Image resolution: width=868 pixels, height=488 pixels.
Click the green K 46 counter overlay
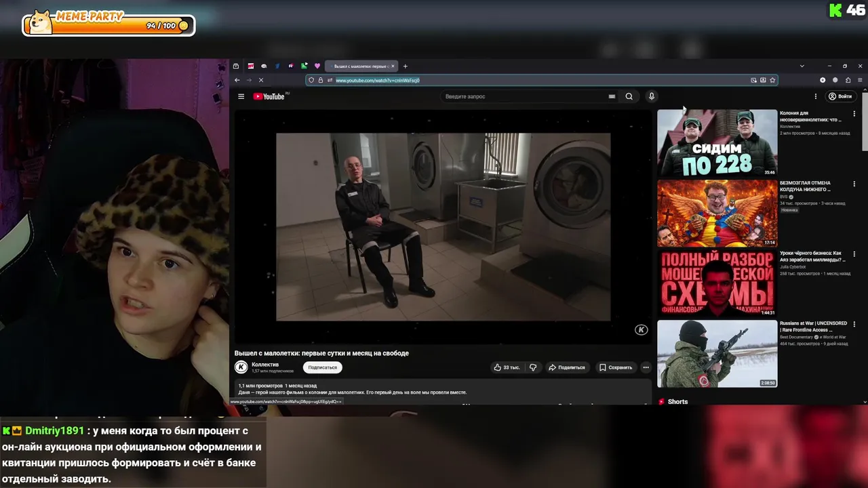pos(846,10)
